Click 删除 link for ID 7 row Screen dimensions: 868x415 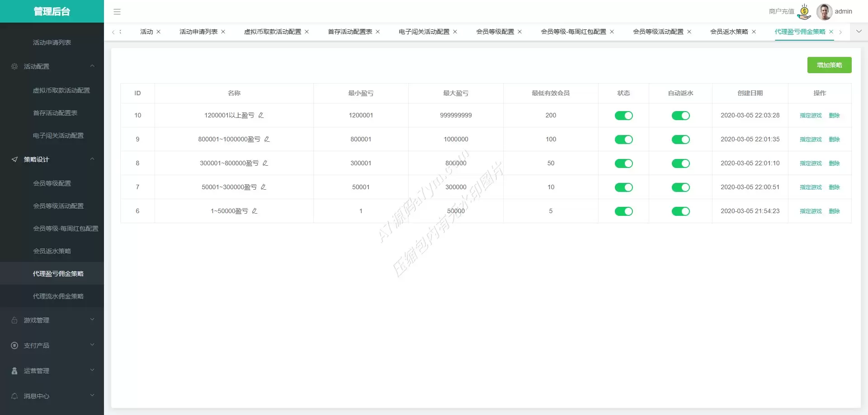[834, 187]
